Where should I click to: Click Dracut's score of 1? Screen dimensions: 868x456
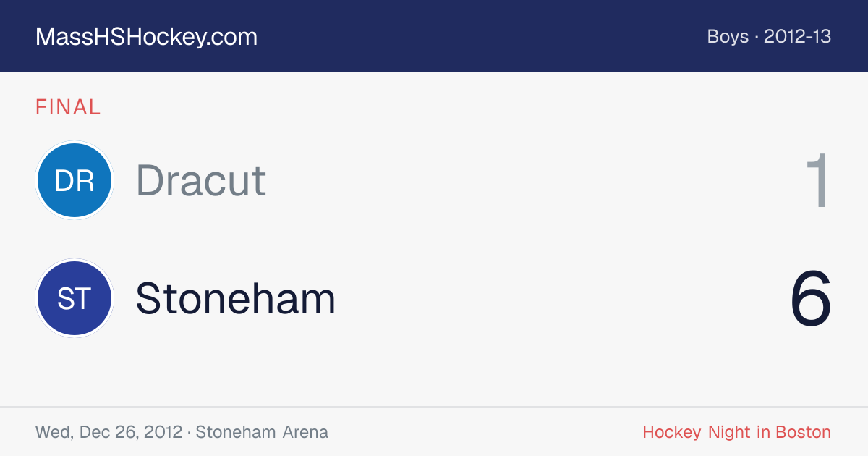point(819,181)
